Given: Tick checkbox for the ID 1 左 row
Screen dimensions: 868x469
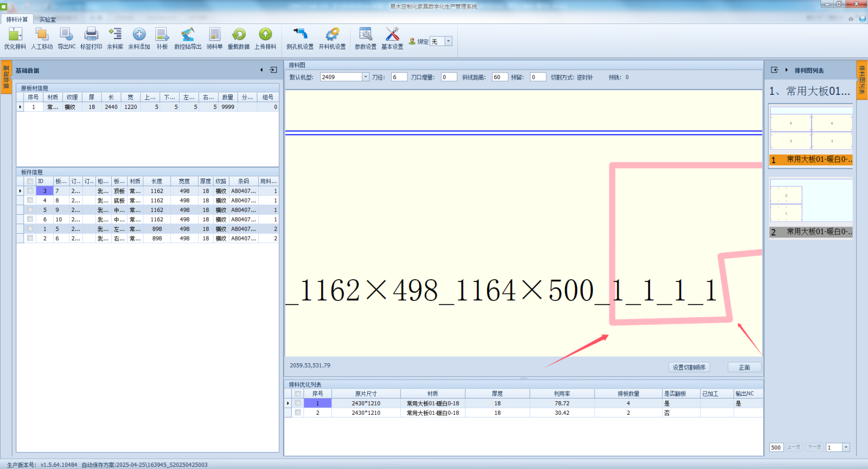Looking at the screenshot, I should point(30,229).
